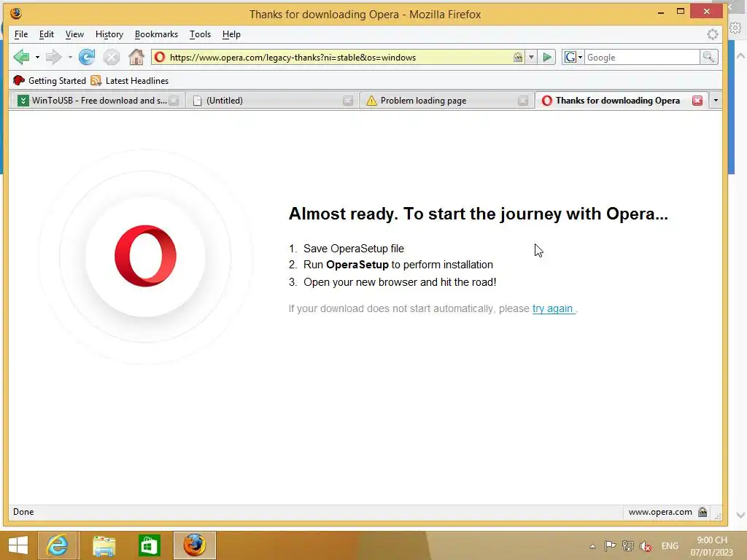Click the taskbar clock and date

[x=712, y=546]
